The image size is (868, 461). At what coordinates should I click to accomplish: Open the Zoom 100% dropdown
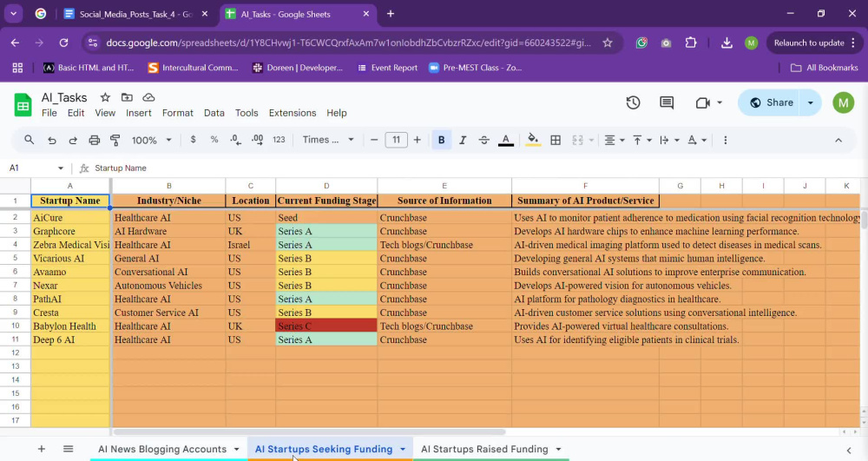click(x=151, y=140)
